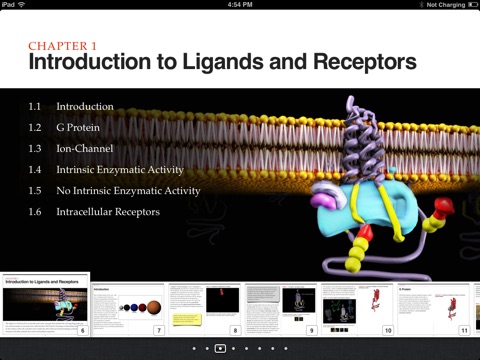
Task: Tap the battery icon in status bar
Action: 473,5
